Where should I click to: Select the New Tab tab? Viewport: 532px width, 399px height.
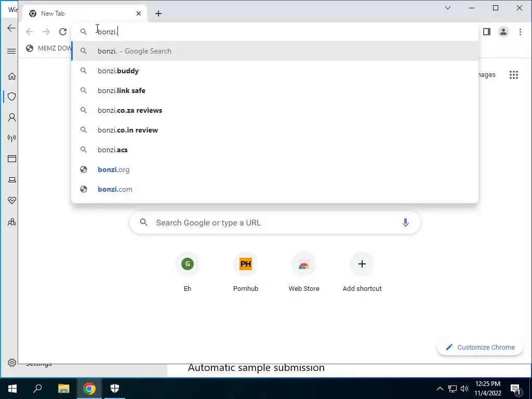85,14
